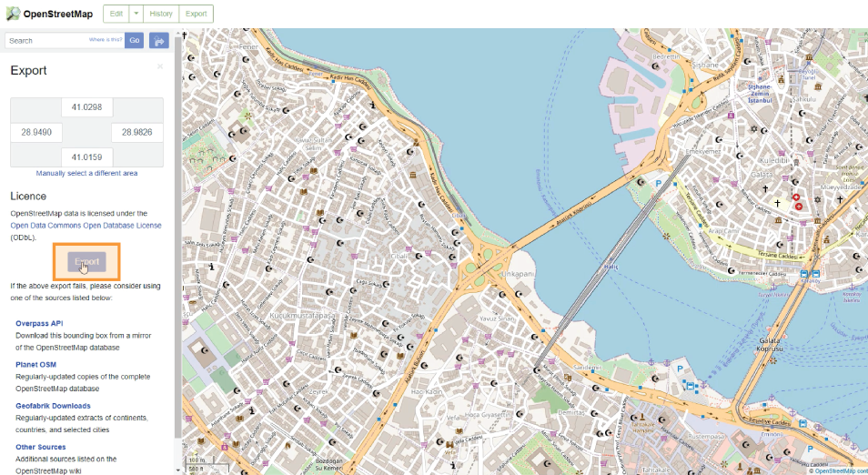Viewport: 868px width, 475px height.
Task: Click the OpenStreetMap magnifier logo
Action: 12,14
